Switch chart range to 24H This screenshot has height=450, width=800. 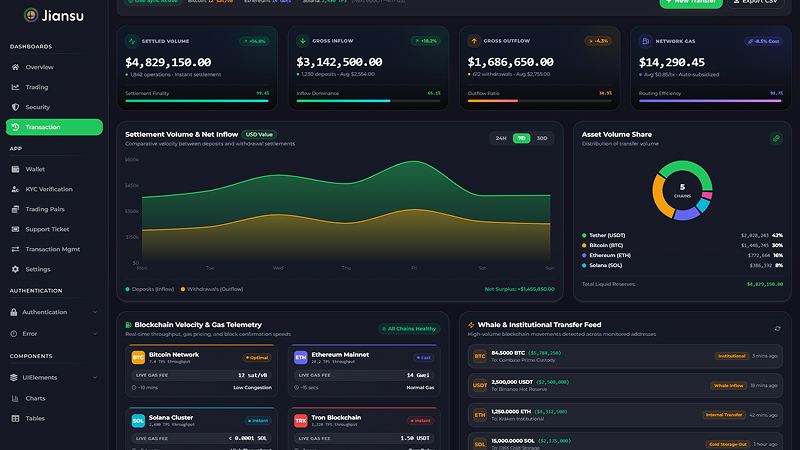(501, 138)
